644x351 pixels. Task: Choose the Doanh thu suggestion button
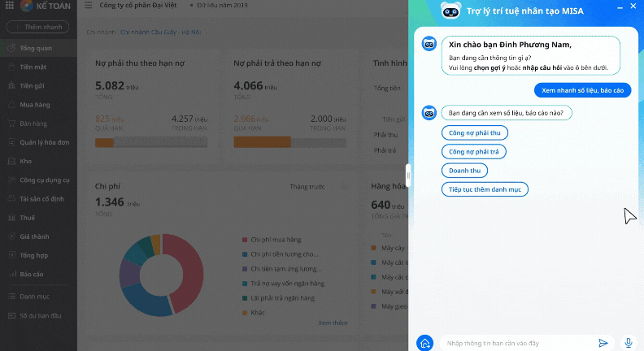tap(465, 171)
